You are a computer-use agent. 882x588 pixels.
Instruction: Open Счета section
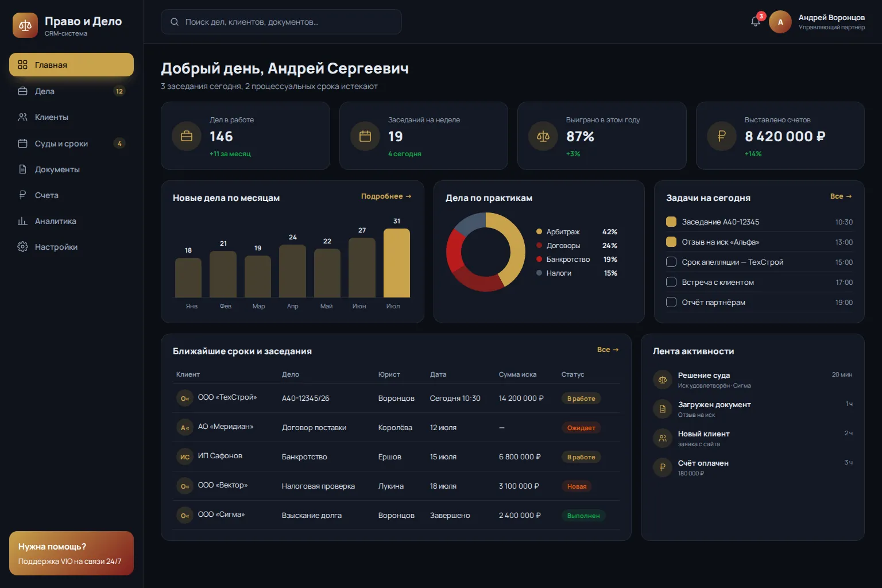71,195
